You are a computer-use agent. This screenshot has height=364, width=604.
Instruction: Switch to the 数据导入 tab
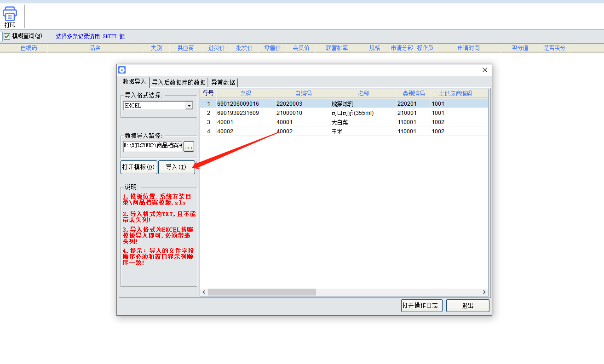pyautogui.click(x=134, y=82)
